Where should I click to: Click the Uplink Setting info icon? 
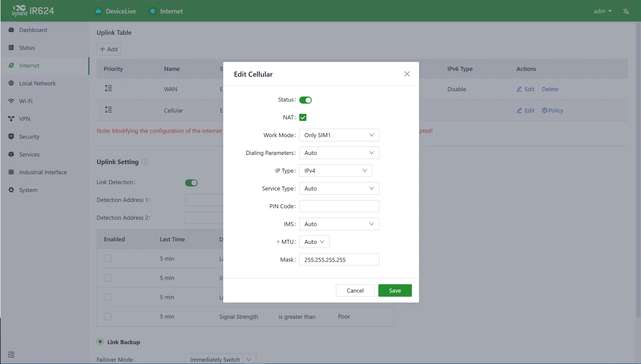pyautogui.click(x=144, y=162)
